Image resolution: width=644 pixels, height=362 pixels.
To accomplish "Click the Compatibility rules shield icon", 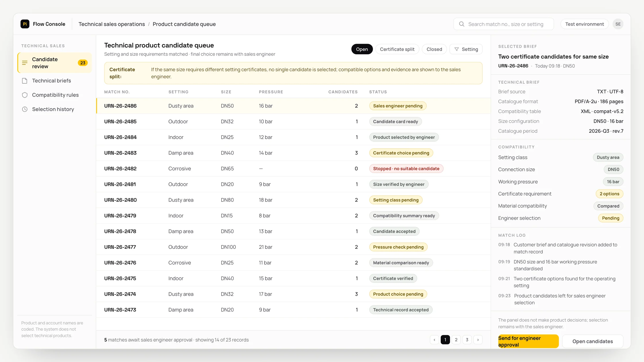I will (25, 95).
